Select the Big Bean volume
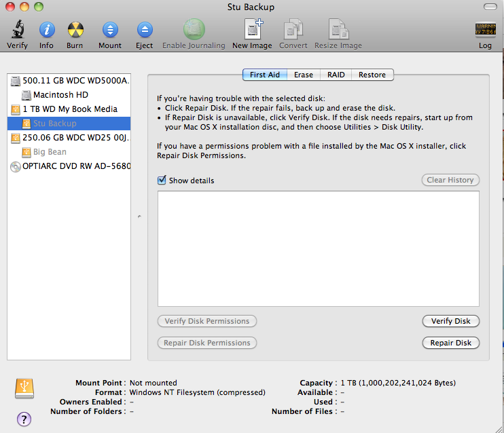Screen dimensions: 504x433 [69, 151]
